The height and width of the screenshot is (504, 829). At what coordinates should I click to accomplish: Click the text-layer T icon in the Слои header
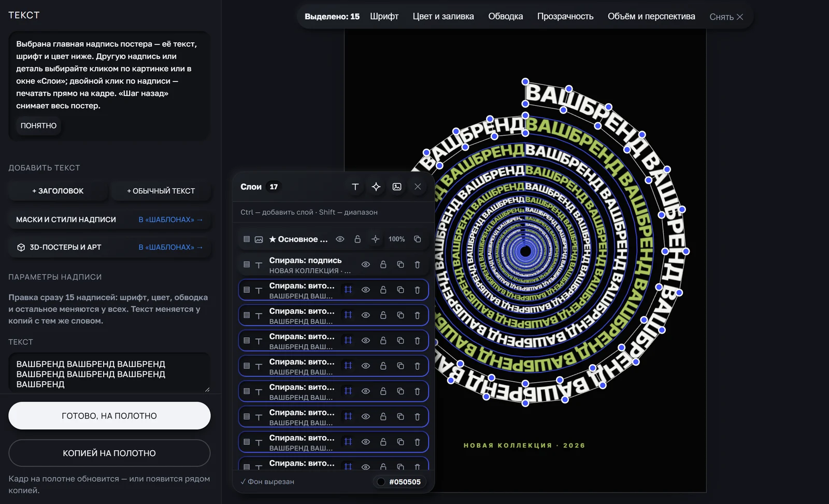tap(355, 187)
